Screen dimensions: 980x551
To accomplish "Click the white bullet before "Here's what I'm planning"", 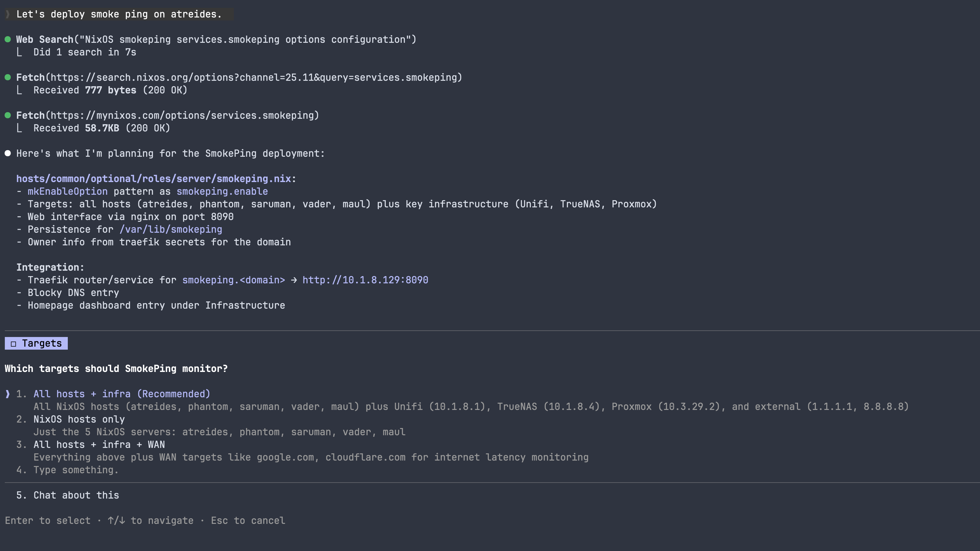I will (x=8, y=153).
